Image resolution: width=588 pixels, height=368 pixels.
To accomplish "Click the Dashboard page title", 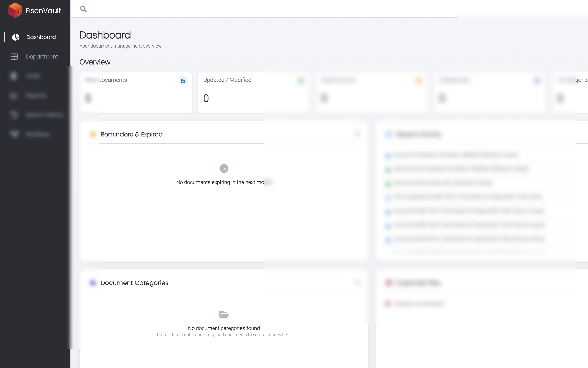I will (x=105, y=35).
